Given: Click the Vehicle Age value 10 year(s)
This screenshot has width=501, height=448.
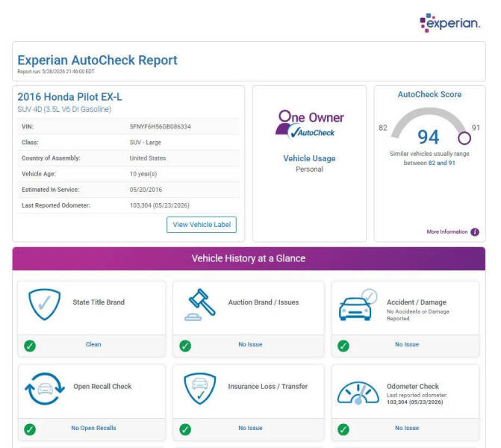Looking at the screenshot, I should [143, 174].
